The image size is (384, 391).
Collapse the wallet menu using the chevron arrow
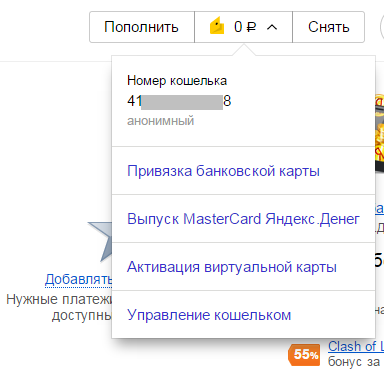coord(272,27)
